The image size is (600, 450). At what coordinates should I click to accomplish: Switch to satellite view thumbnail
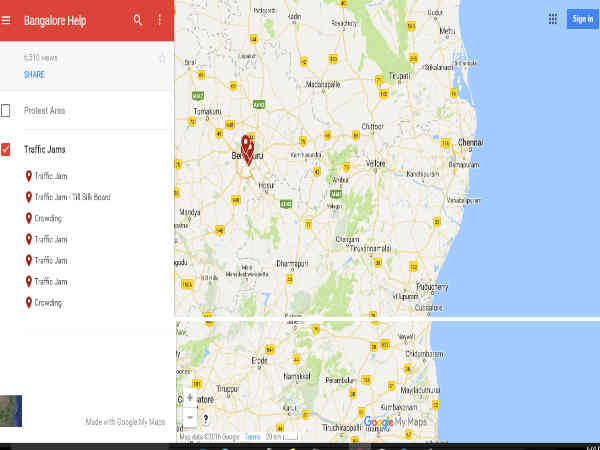[x=11, y=411]
